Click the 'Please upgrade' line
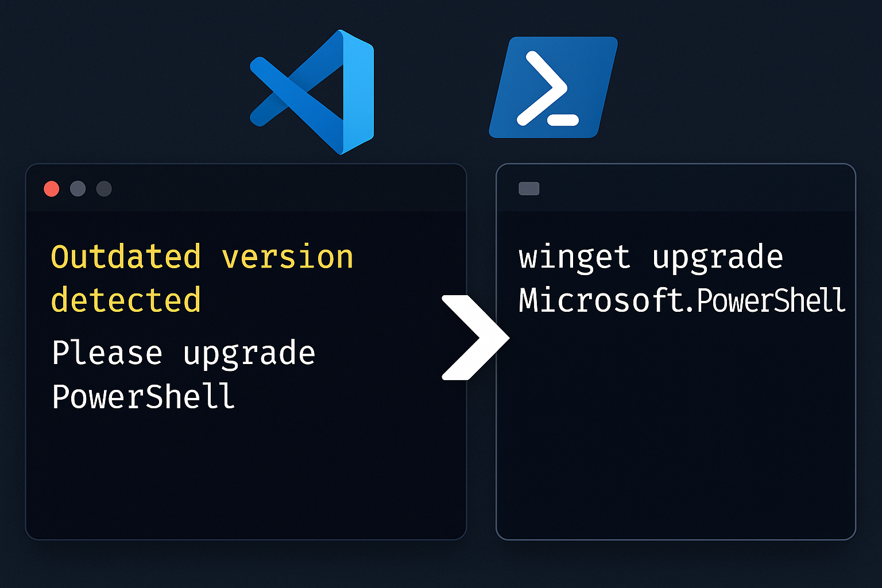The height and width of the screenshot is (588, 882). pyautogui.click(x=184, y=353)
